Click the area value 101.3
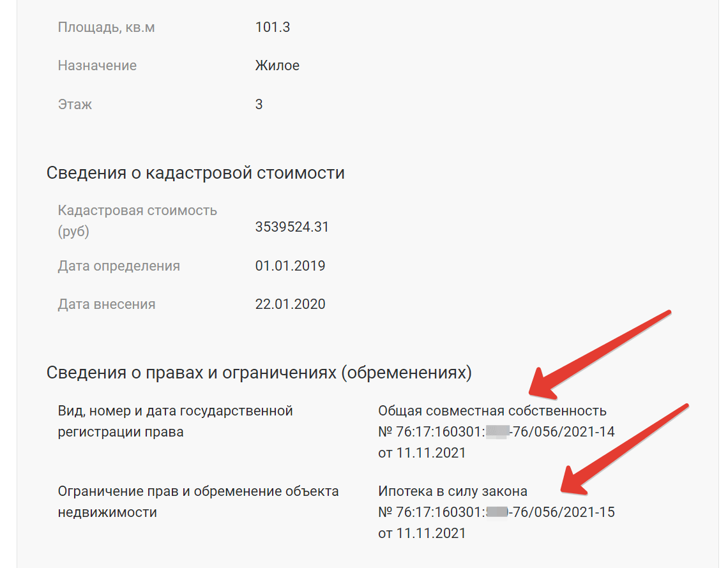The width and height of the screenshot is (728, 568). (x=273, y=27)
